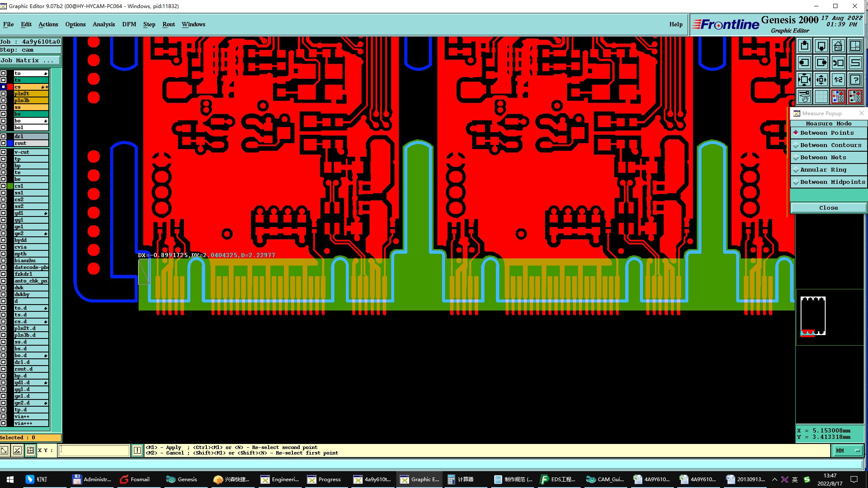Toggle visibility checkbox for layer drl
Screen dimensions: 868x488
tap(3, 136)
